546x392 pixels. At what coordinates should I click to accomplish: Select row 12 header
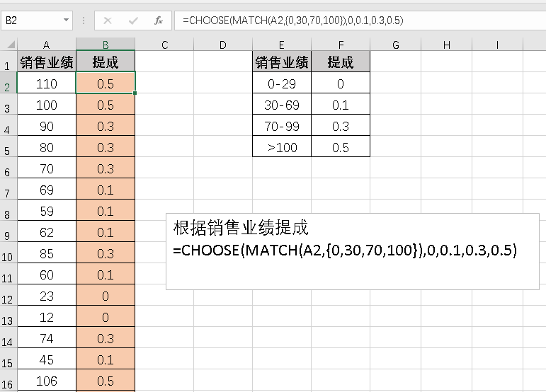(x=8, y=295)
